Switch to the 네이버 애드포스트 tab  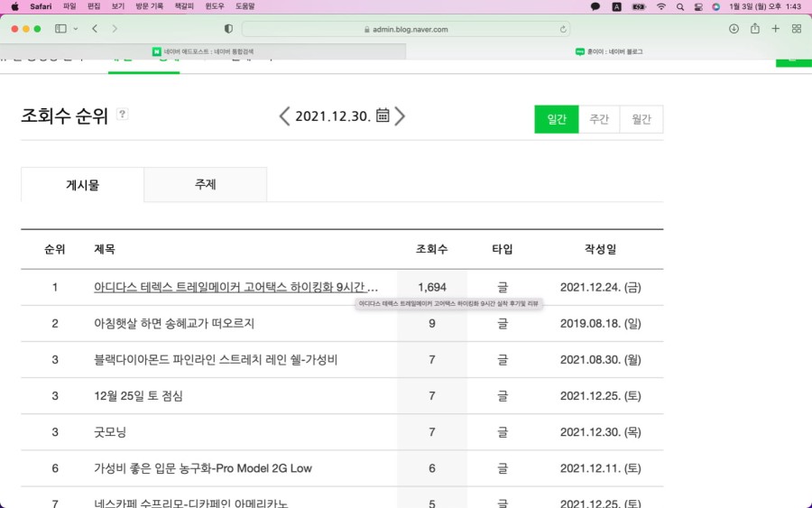click(203, 51)
